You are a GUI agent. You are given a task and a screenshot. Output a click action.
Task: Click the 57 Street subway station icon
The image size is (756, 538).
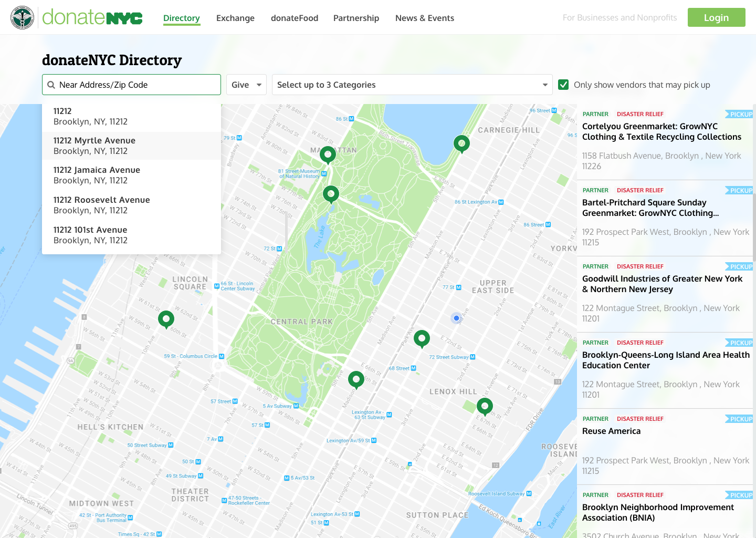(235, 401)
